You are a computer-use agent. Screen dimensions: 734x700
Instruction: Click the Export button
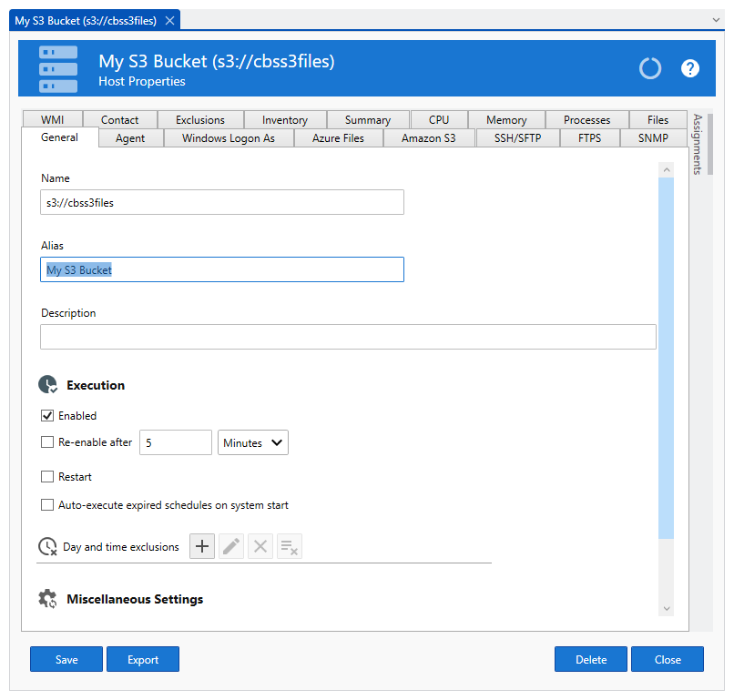(143, 660)
